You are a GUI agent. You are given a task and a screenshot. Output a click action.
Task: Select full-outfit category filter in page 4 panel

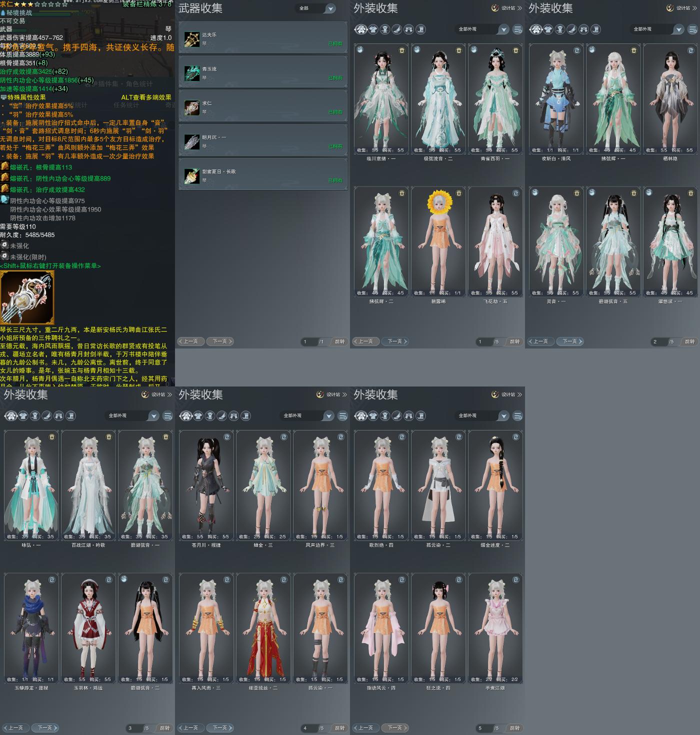pyautogui.click(x=186, y=416)
